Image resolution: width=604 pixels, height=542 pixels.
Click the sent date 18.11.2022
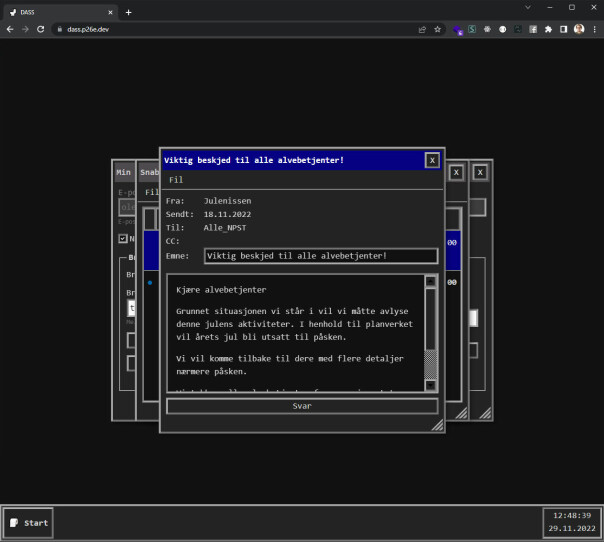[227, 215]
